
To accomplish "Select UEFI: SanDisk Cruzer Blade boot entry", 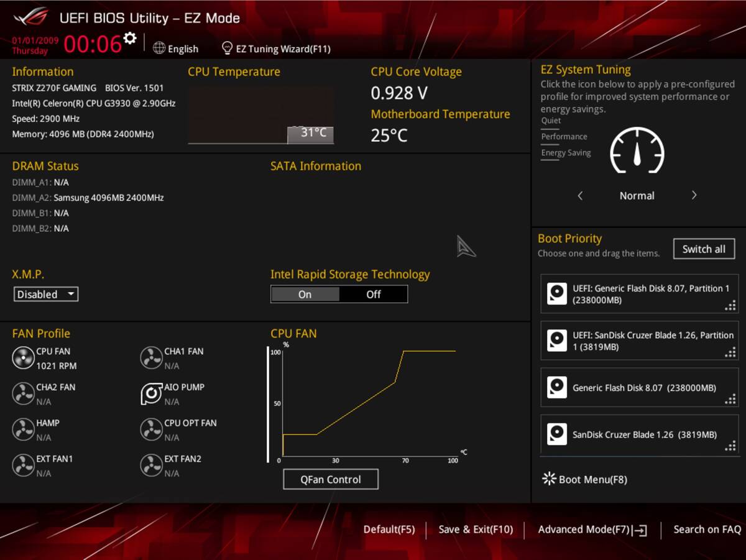I will click(640, 341).
